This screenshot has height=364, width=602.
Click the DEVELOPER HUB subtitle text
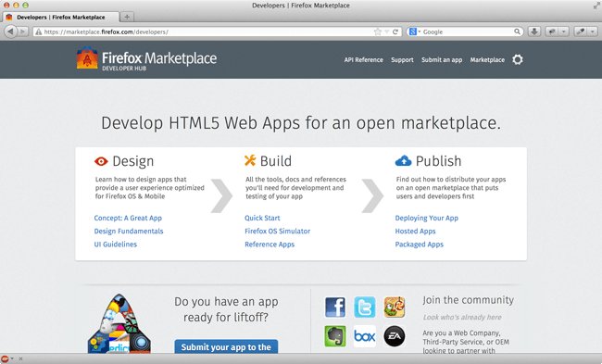pyautogui.click(x=124, y=69)
